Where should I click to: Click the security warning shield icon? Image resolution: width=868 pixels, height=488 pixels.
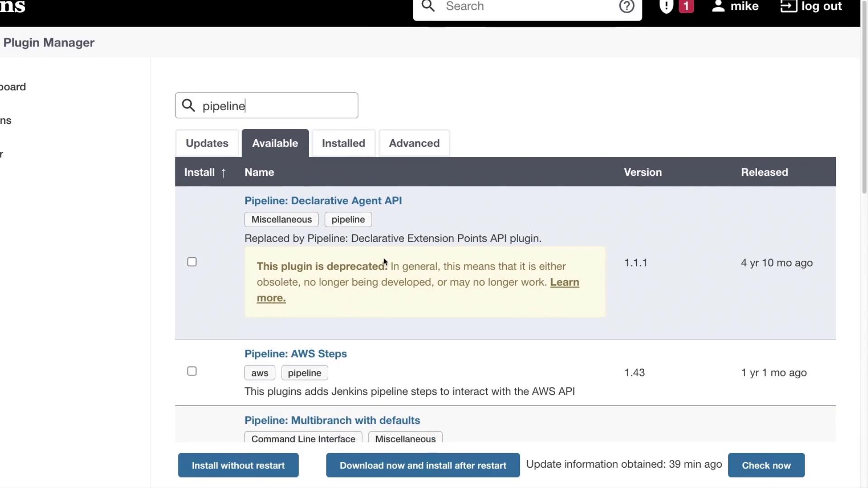(666, 6)
